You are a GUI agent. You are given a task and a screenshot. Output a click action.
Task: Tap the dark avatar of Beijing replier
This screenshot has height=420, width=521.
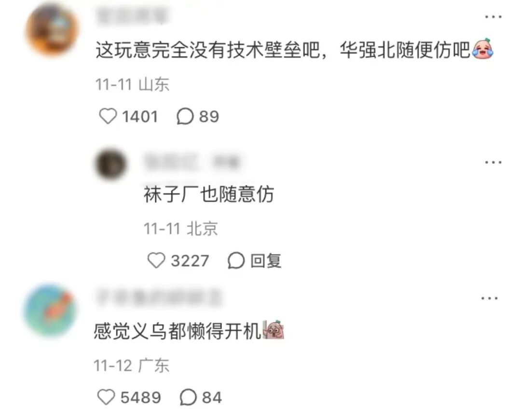(110, 163)
